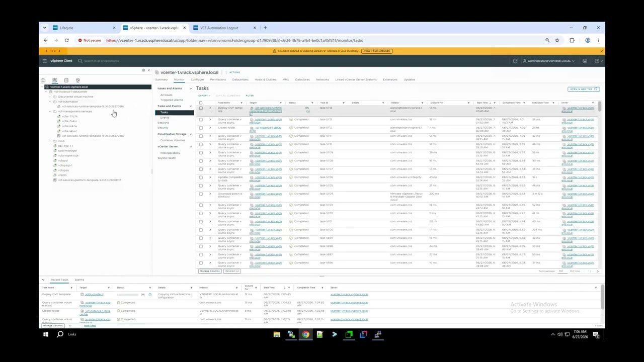Collapse the Tasks and Events section

point(191,106)
